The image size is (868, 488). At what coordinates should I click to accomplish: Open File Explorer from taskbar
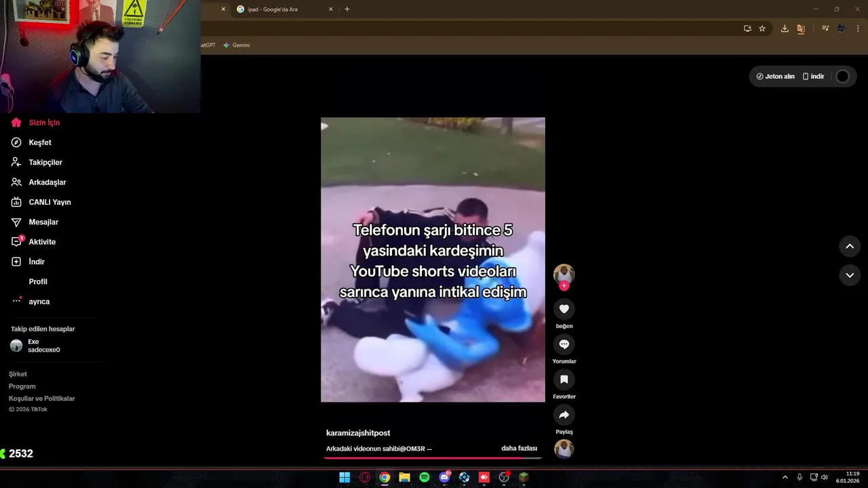coord(404,477)
